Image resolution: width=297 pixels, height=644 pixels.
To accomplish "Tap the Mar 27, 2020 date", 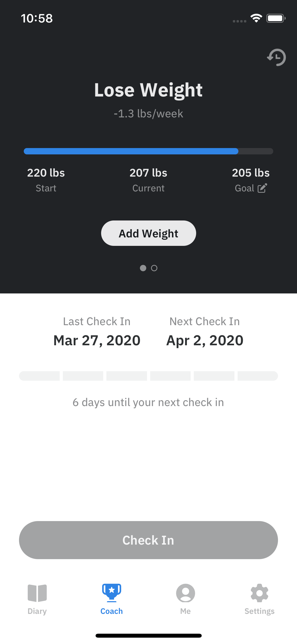I will coord(97,340).
